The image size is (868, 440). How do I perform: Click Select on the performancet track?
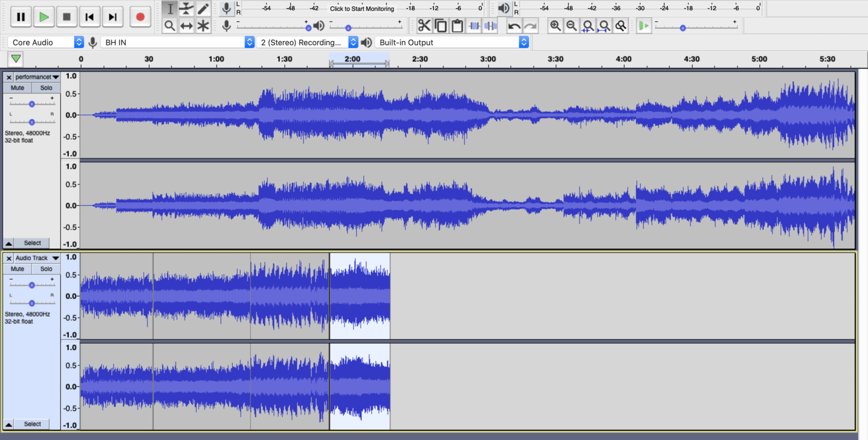32,242
